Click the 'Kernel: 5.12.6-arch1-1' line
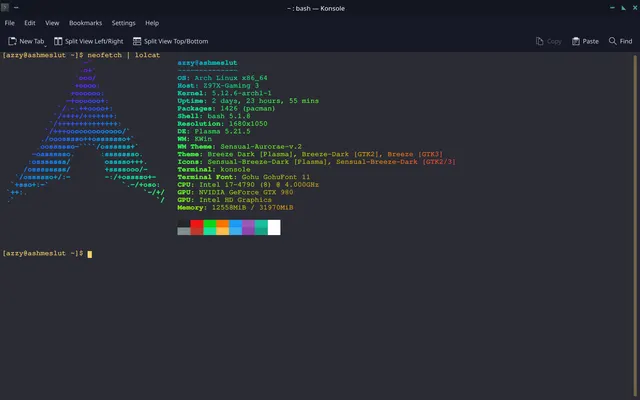The image size is (640, 400). point(224,93)
